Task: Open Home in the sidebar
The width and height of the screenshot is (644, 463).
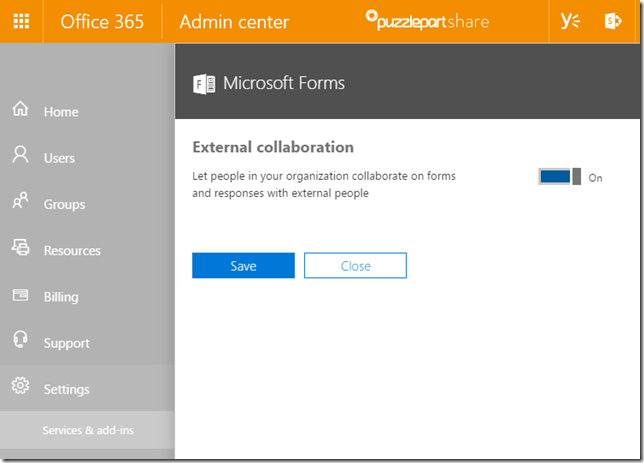Action: 87,112
